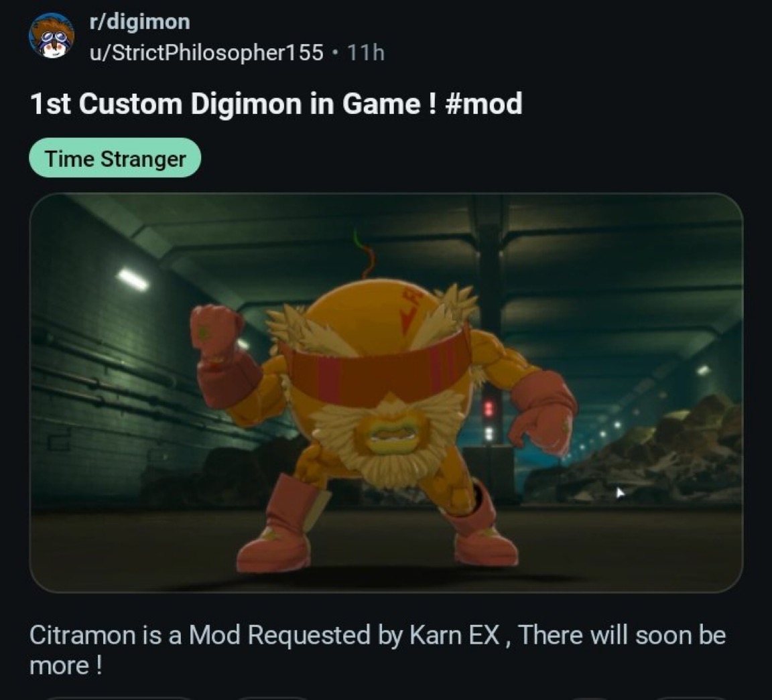Open the Citramon screenshot in full view
Screen dimensions: 772x700
(x=386, y=393)
